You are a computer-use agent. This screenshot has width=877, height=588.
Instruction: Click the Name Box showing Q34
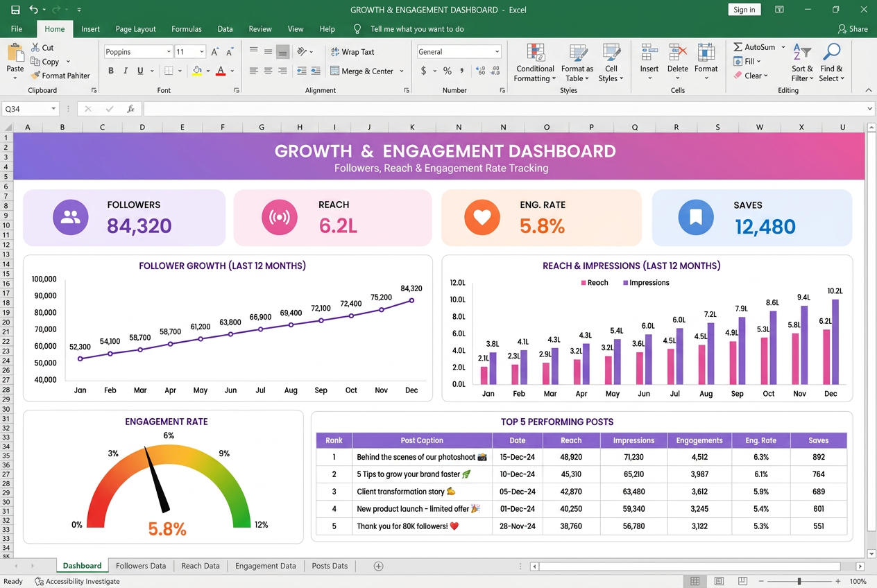(x=31, y=109)
